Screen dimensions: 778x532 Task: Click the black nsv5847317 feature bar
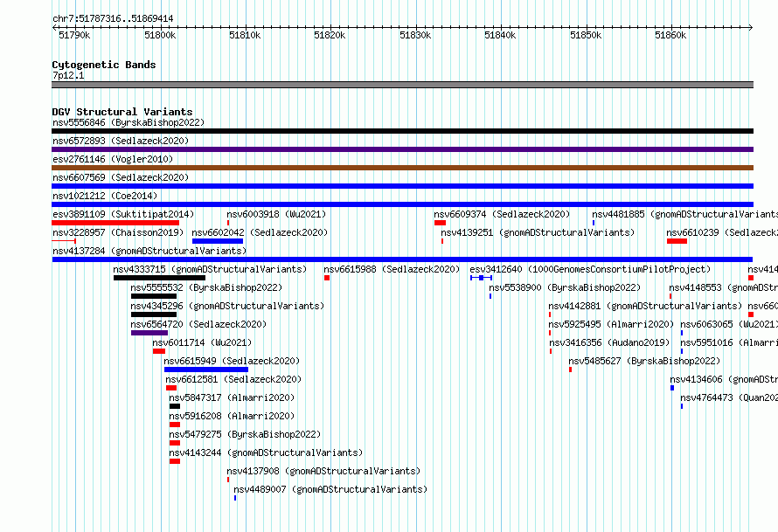(175, 406)
